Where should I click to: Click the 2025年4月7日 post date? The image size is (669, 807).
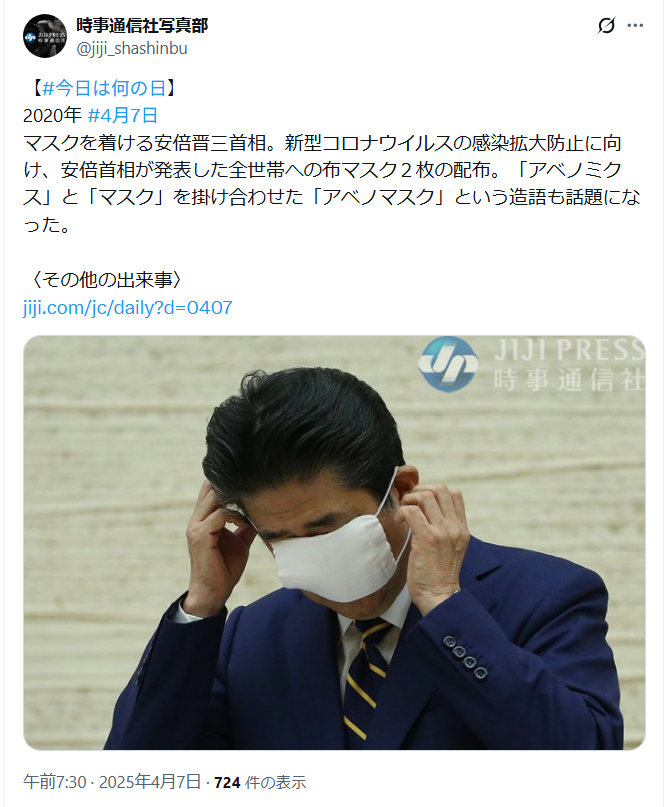tap(149, 782)
